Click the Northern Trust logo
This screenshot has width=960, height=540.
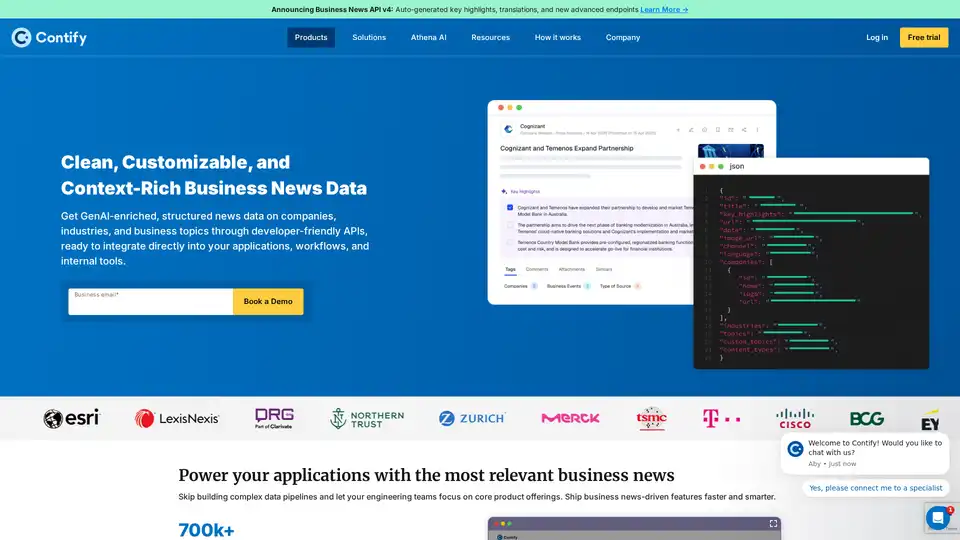367,418
